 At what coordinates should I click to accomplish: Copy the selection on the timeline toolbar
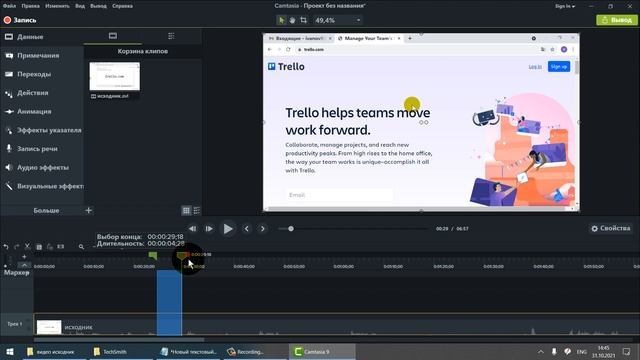pyautogui.click(x=39, y=247)
